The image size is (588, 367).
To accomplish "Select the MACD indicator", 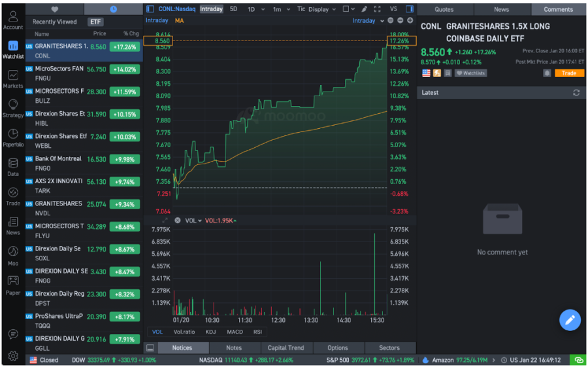I will click(x=235, y=332).
